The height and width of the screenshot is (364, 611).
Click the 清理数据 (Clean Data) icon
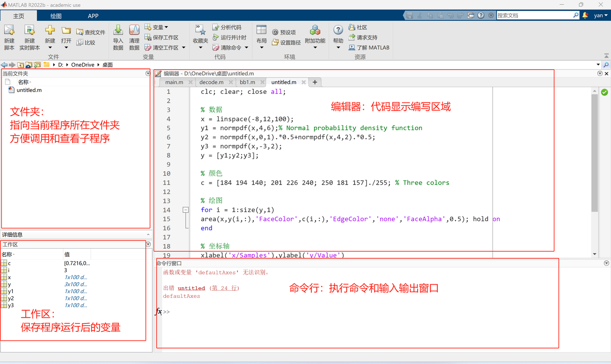[x=134, y=30]
